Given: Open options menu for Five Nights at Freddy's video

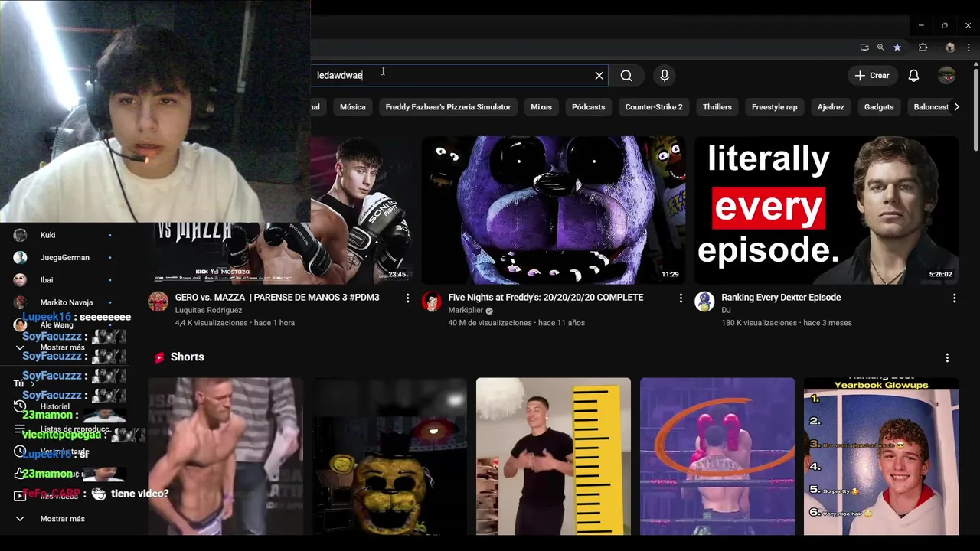Looking at the screenshot, I should [681, 298].
